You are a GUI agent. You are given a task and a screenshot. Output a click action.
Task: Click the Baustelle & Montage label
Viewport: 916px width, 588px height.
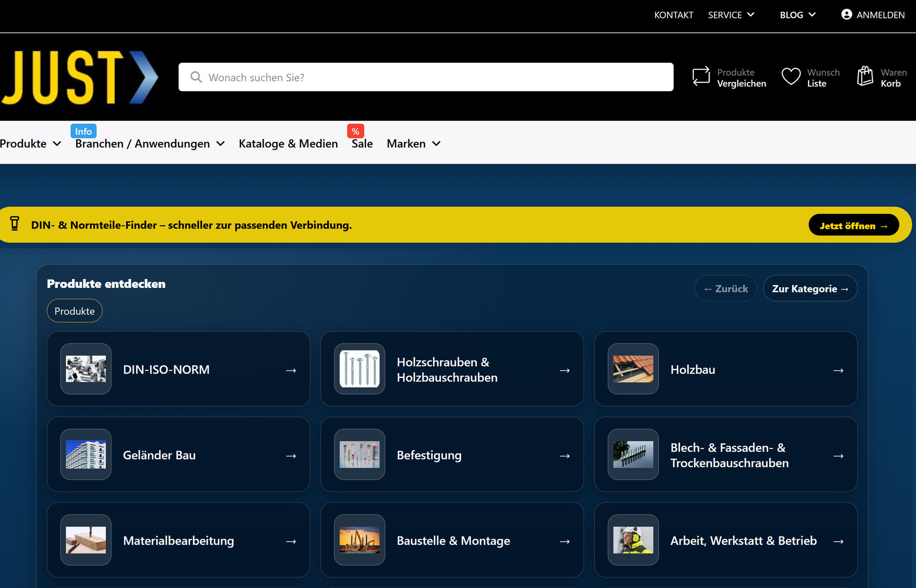[454, 541]
